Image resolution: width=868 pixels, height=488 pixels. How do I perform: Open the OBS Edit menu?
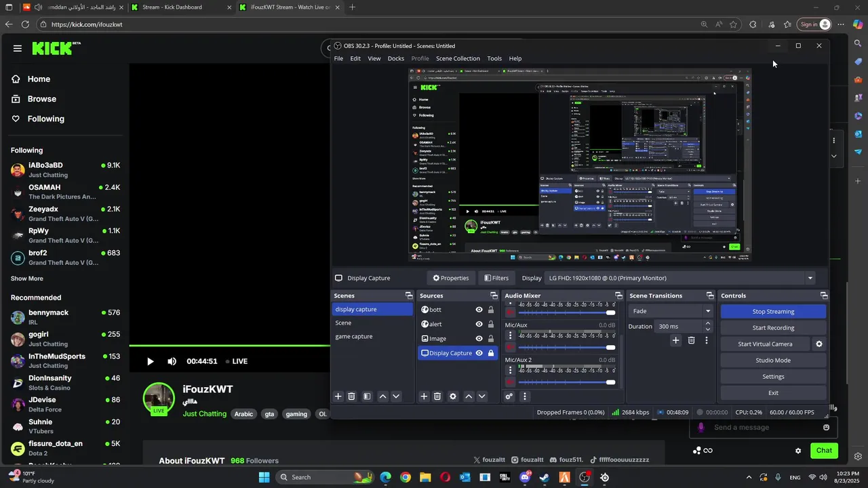355,58
